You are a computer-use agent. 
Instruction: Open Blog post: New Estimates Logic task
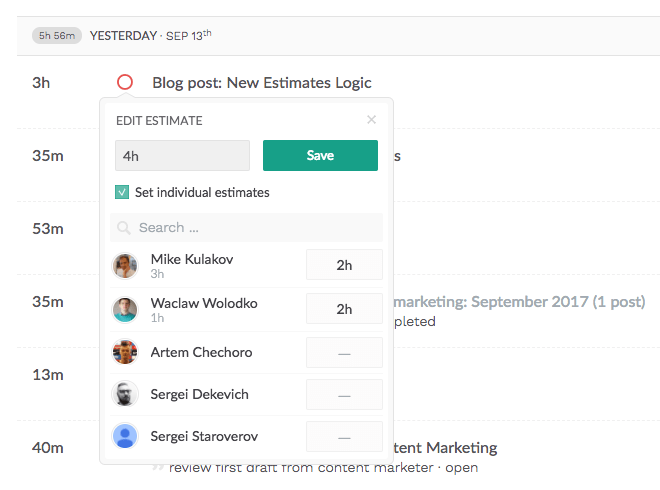coord(262,83)
